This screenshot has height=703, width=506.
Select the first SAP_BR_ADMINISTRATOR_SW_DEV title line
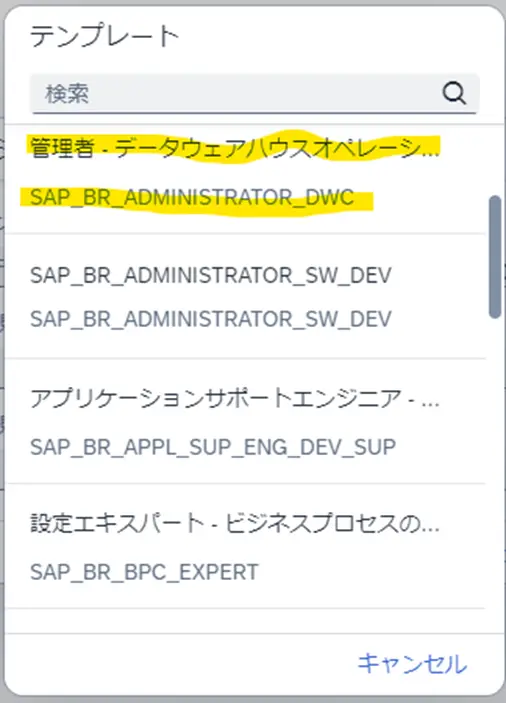211,275
